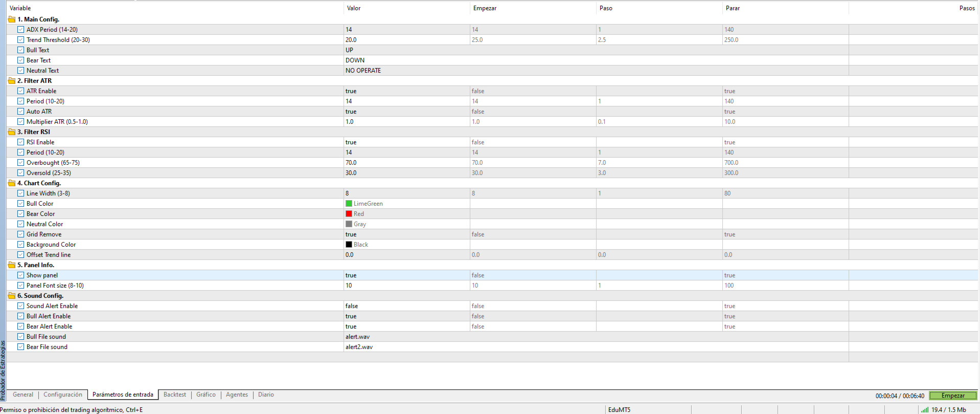980x414 pixels.
Task: Toggle the Auto ATR checkbox
Action: [x=21, y=112]
